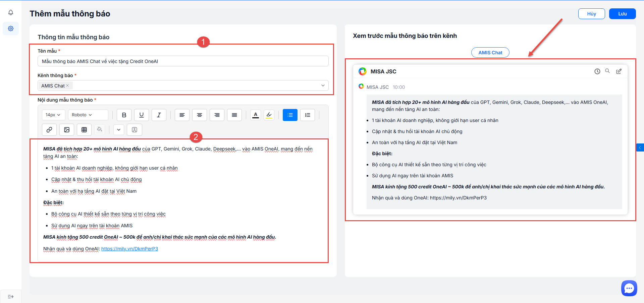Open the toolbar dropdown chevron next to fill
Viewport: 644px width, 303px height.
(119, 130)
